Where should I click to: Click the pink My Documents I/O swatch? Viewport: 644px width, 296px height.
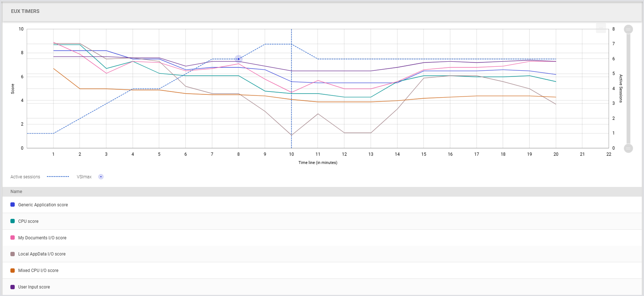13,238
